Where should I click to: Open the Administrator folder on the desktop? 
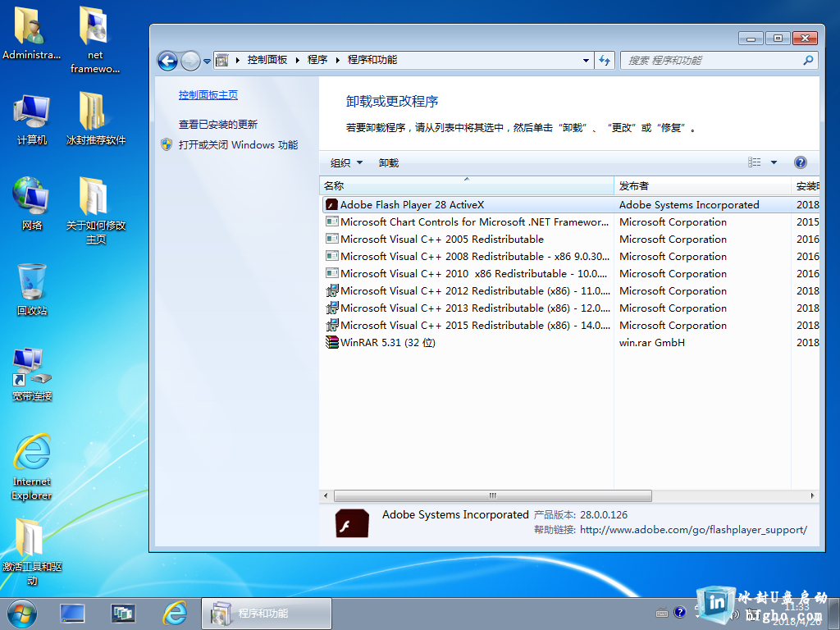click(31, 33)
